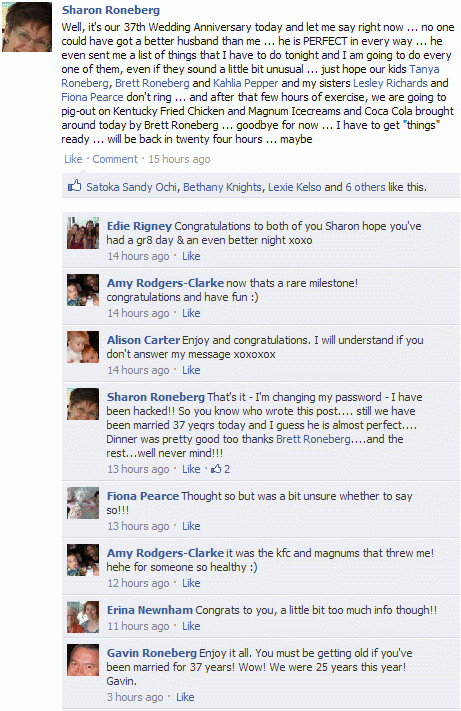461x711 pixels.
Task: Open Gavin Roneberg's avatar thumbnail
Action: point(83,660)
